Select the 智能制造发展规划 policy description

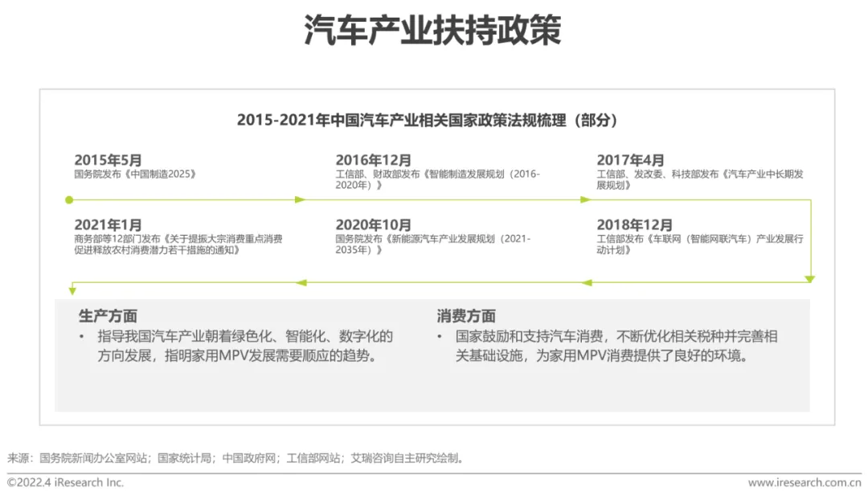[437, 180]
